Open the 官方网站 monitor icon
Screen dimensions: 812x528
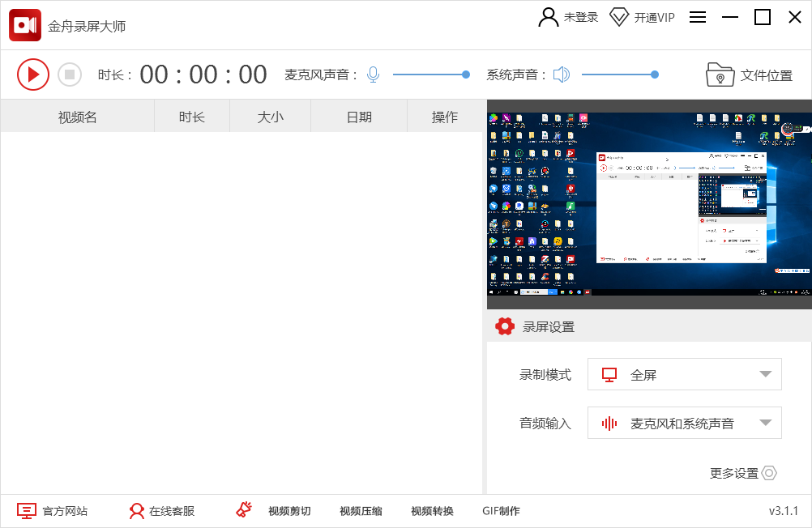pos(26,510)
